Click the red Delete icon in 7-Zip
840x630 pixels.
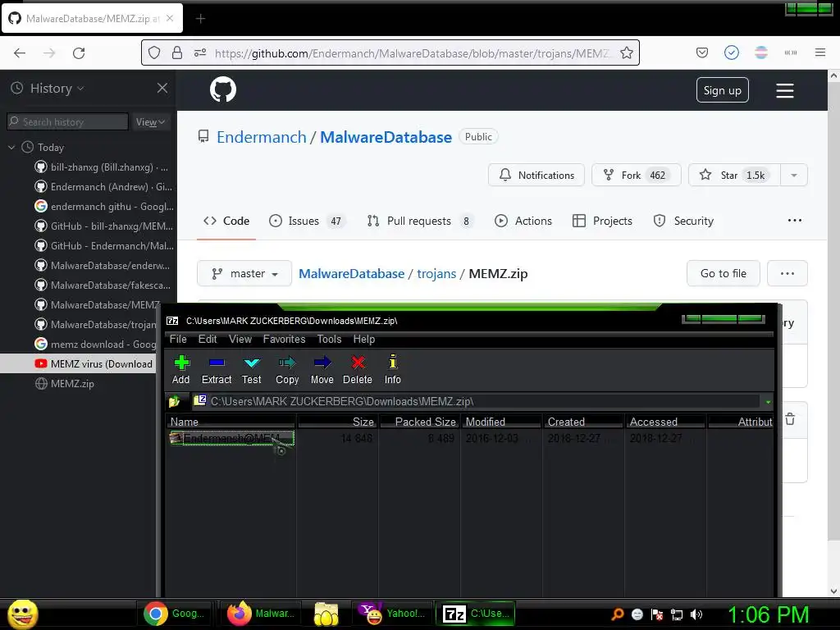358,370
